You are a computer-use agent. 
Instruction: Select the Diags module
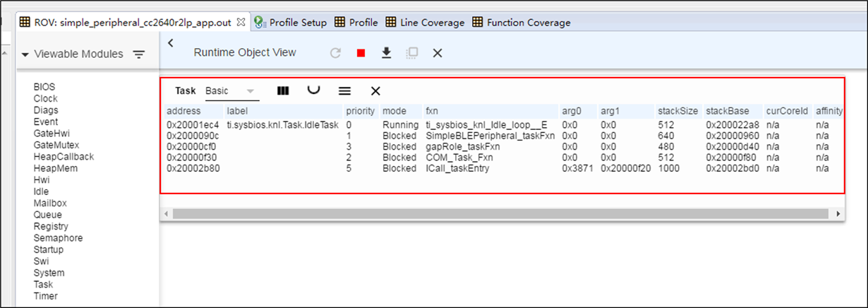(46, 110)
